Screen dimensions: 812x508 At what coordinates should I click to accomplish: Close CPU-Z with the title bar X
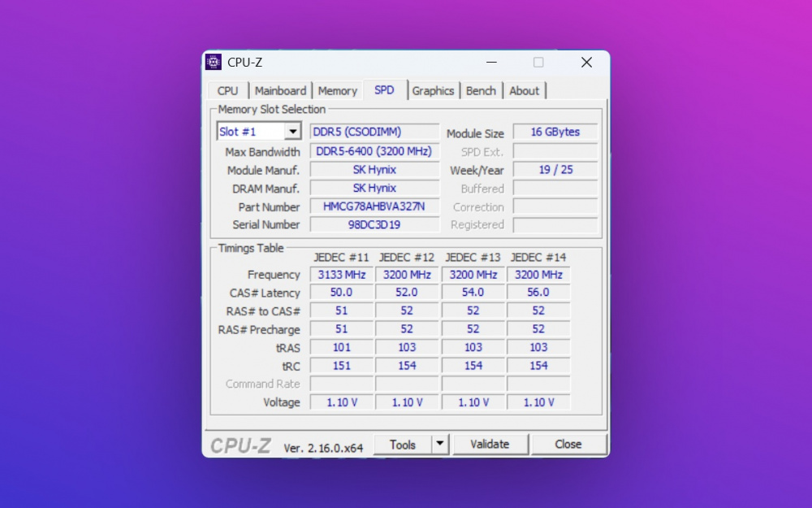point(586,63)
